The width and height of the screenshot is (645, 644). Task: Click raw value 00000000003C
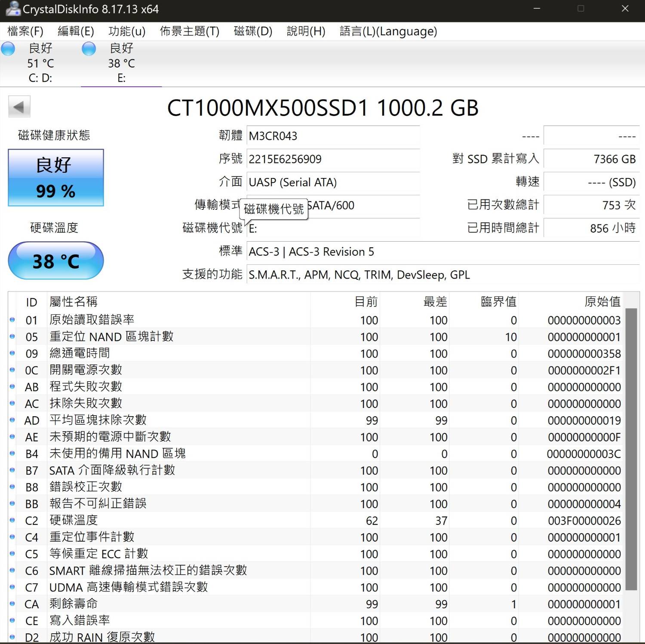[584, 454]
